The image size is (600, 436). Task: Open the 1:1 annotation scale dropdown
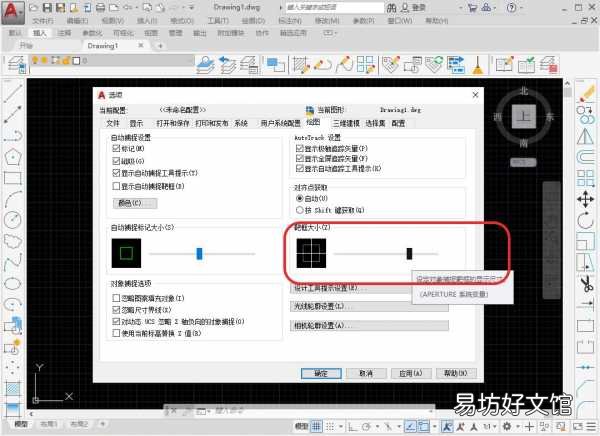point(490,426)
